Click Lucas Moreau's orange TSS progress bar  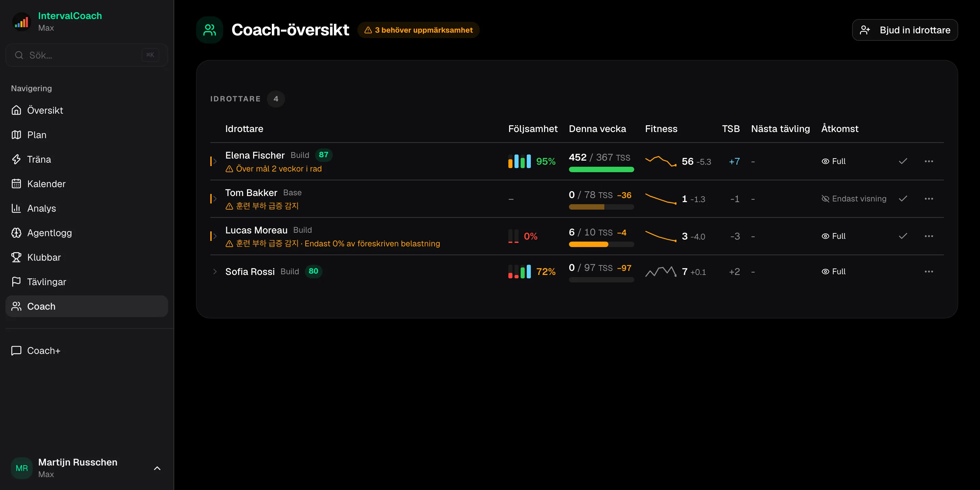(x=601, y=245)
